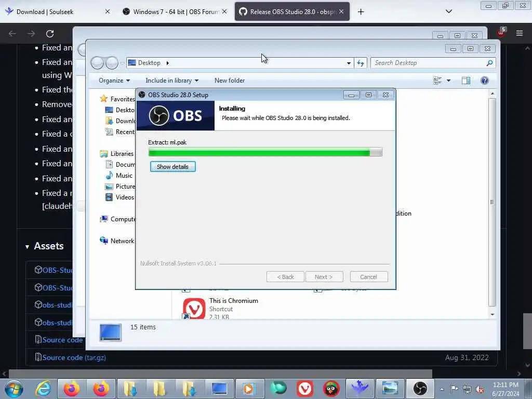Screen dimensions: 532x399
Task: Open the Pictures library
Action: click(x=120, y=187)
